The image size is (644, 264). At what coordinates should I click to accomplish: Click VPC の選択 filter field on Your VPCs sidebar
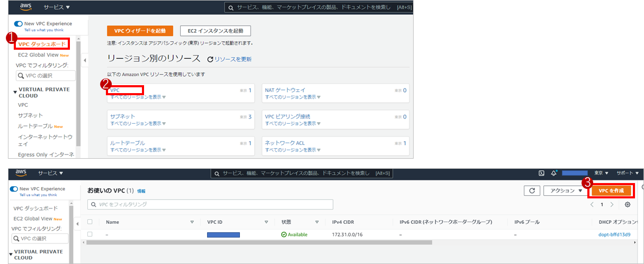tap(39, 239)
